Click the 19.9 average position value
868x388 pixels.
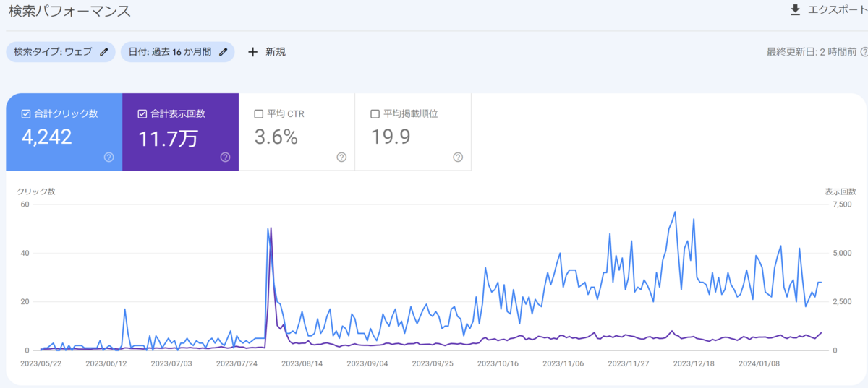[x=391, y=137]
